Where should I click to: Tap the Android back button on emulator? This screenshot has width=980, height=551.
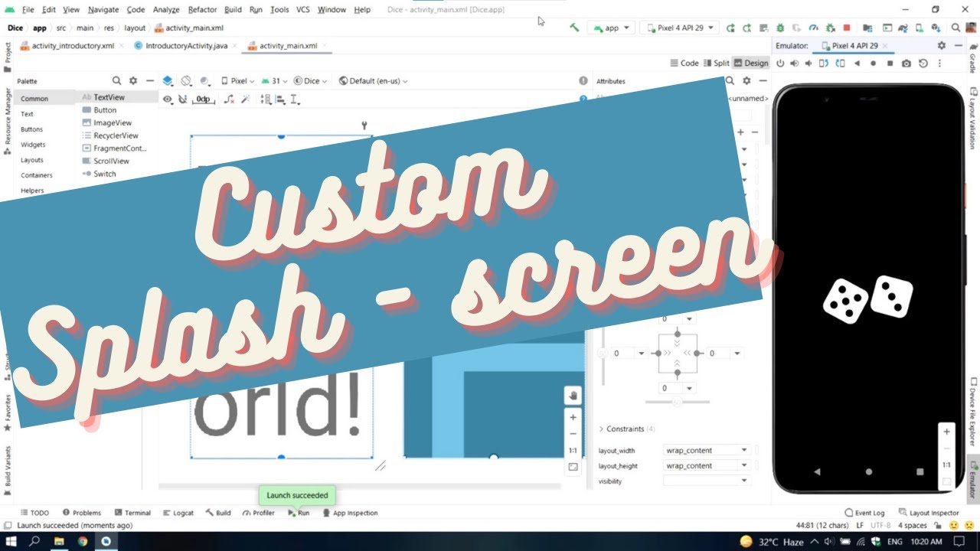coord(818,472)
